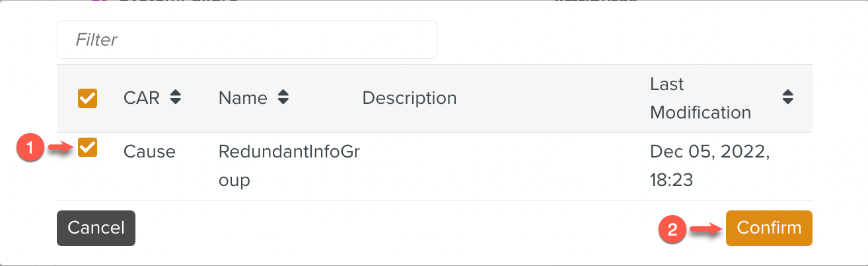The image size is (868, 266).
Task: Click the red arrow pointing at Confirm
Action: (x=704, y=229)
